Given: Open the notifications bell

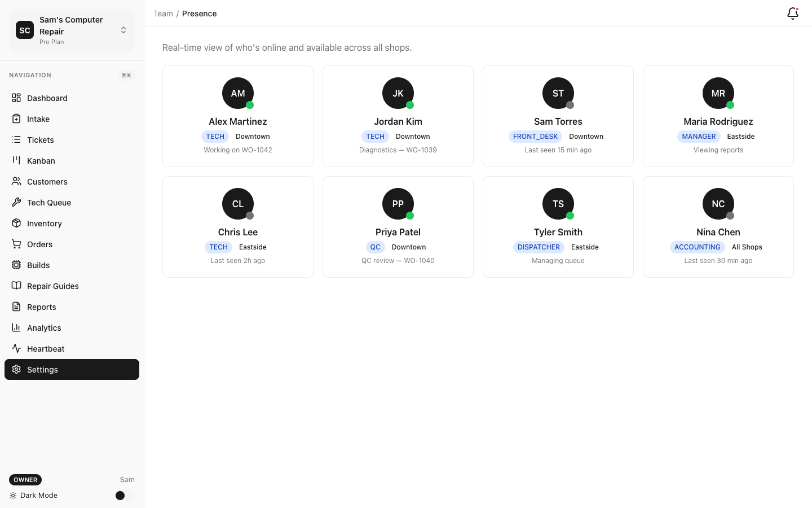Looking at the screenshot, I should coord(792,13).
